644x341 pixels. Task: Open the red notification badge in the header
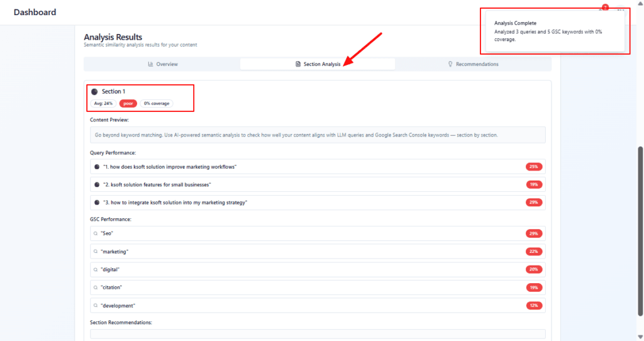(605, 7)
